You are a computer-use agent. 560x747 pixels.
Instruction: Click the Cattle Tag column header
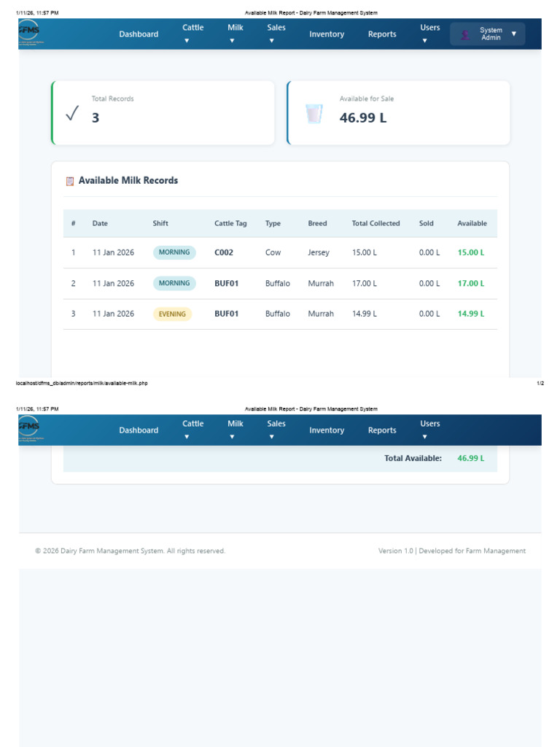point(230,223)
